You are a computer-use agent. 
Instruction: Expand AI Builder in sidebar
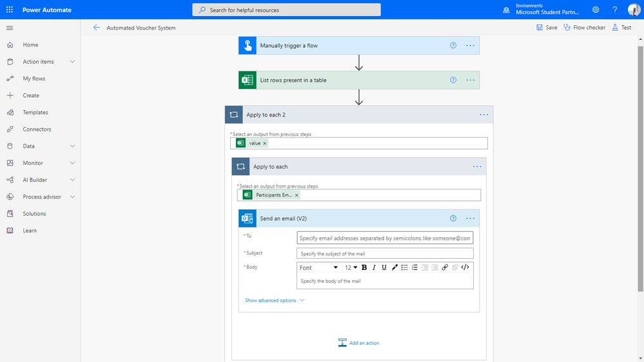click(72, 180)
